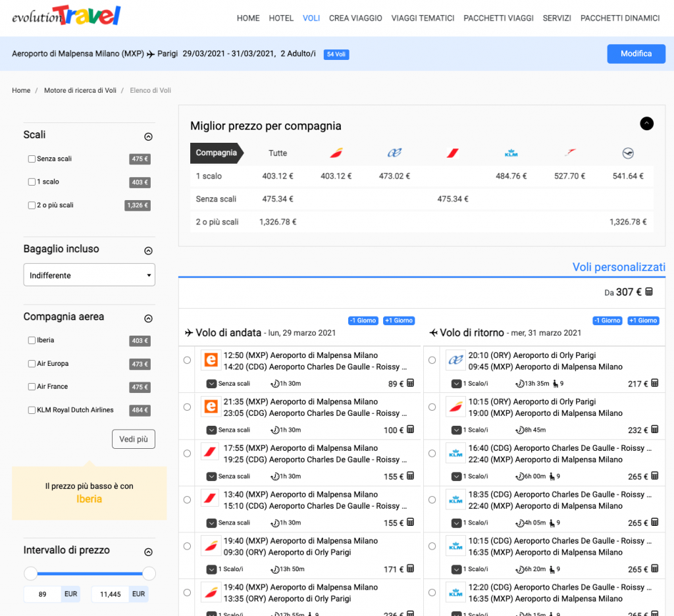Check the Senza scali filter checkbox
The image size is (674, 616).
click(x=32, y=159)
